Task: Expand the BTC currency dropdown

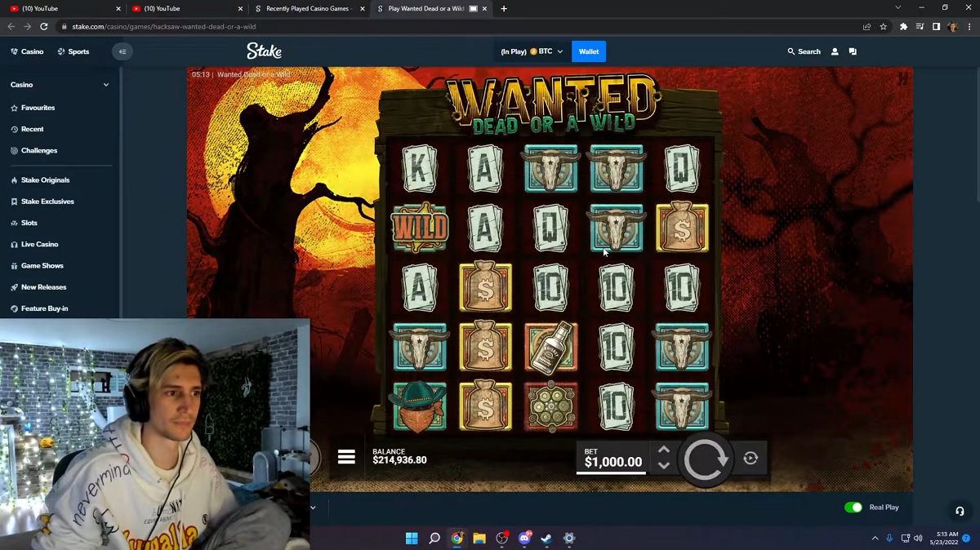Action: (532, 51)
